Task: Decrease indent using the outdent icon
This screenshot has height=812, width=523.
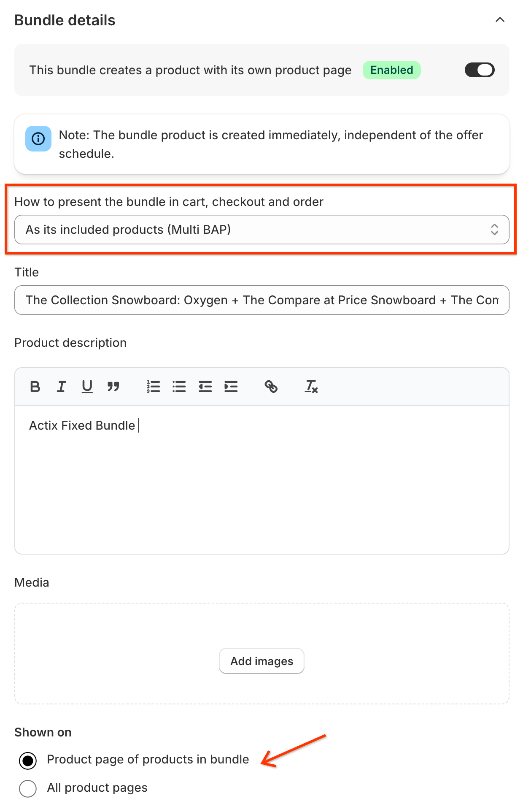Action: point(205,387)
